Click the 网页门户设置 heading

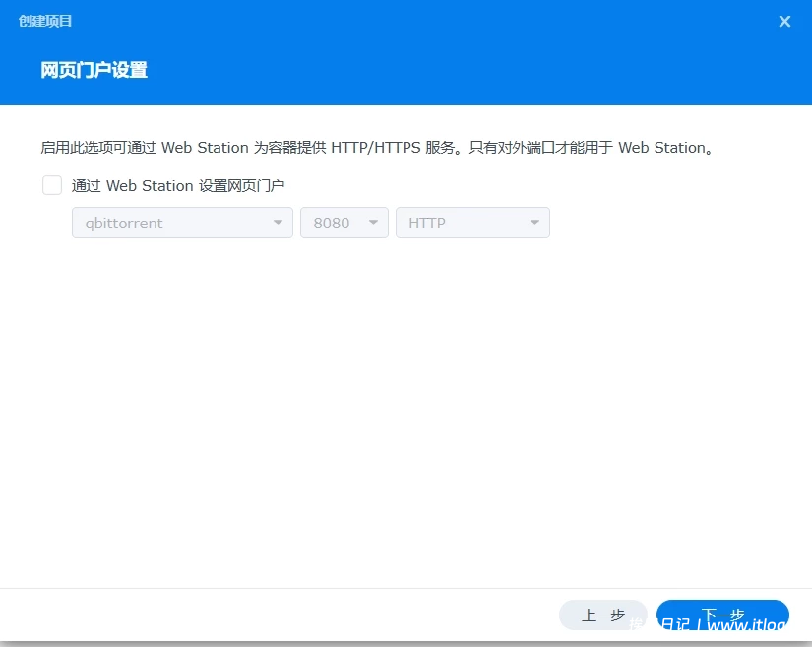click(x=94, y=70)
